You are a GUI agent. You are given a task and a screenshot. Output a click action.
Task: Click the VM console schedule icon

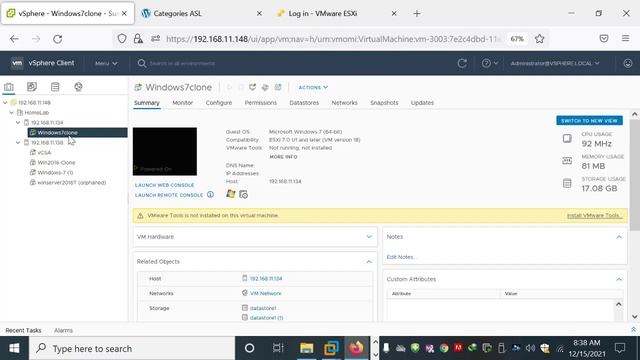tap(244, 194)
